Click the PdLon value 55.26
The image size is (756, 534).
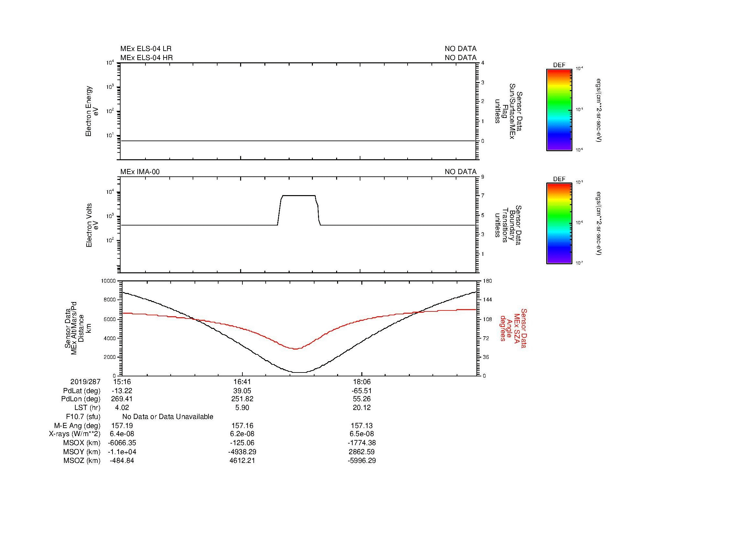coord(362,399)
